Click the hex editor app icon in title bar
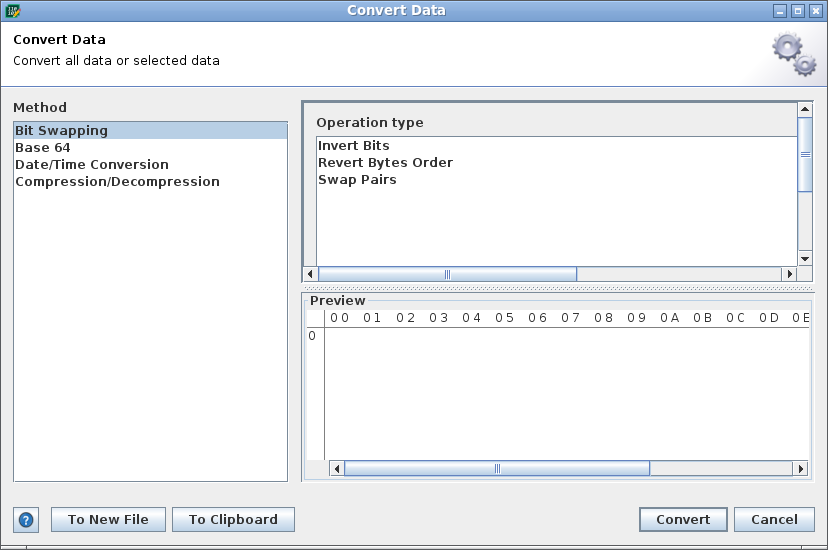 (x=12, y=11)
